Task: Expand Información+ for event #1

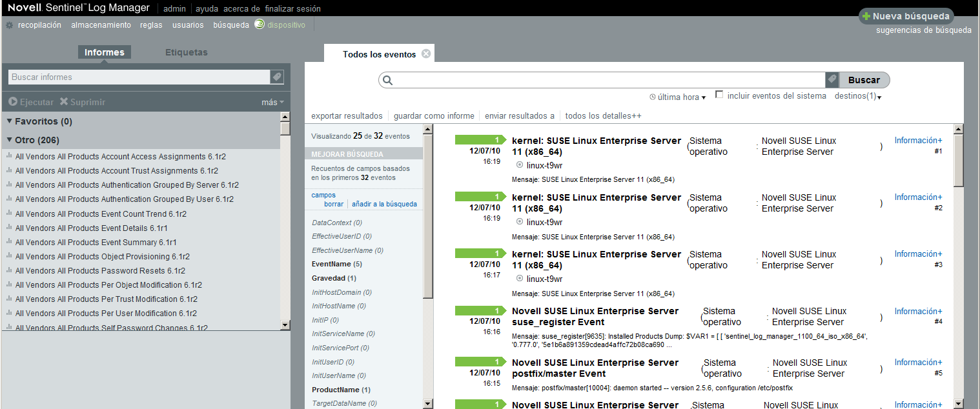Action: [918, 140]
